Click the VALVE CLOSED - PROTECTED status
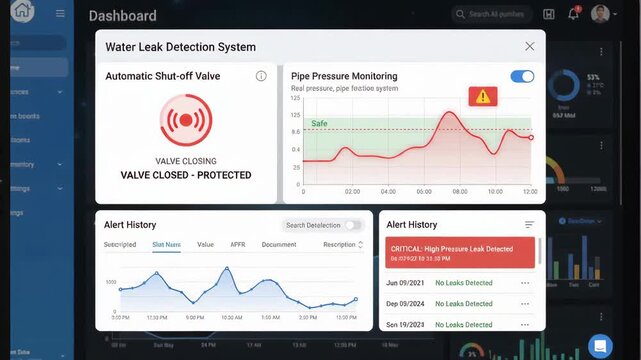 186,175
